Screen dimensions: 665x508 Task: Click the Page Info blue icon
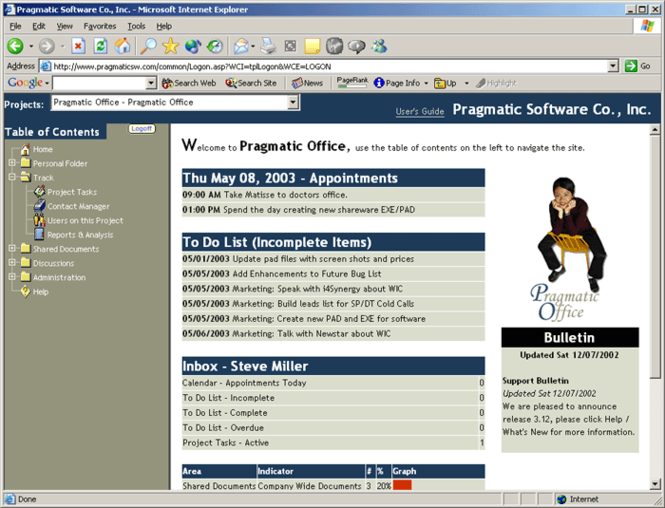(379, 83)
